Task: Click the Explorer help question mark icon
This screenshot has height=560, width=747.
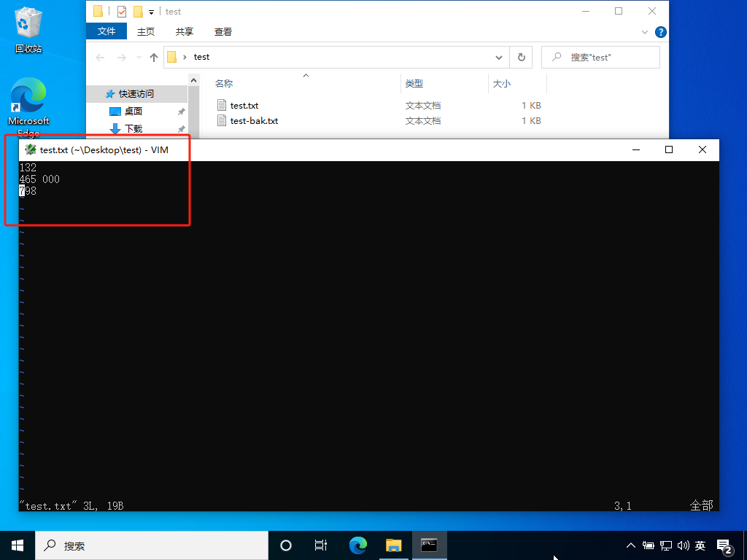Action: 660,32
